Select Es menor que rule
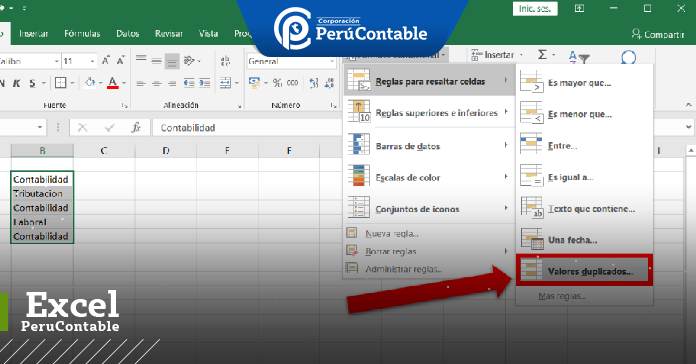Screen dimensions: 696x364 click(584, 114)
